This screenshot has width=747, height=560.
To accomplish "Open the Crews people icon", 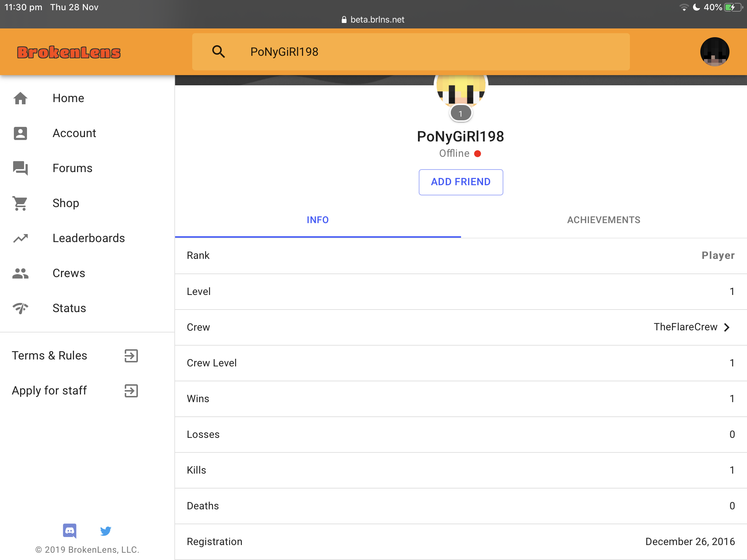I will (x=20, y=273).
